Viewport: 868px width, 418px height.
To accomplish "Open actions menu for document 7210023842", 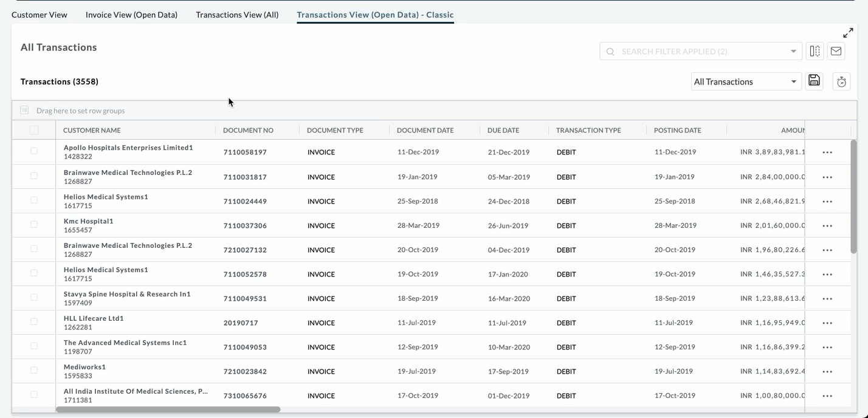I will coord(827,371).
